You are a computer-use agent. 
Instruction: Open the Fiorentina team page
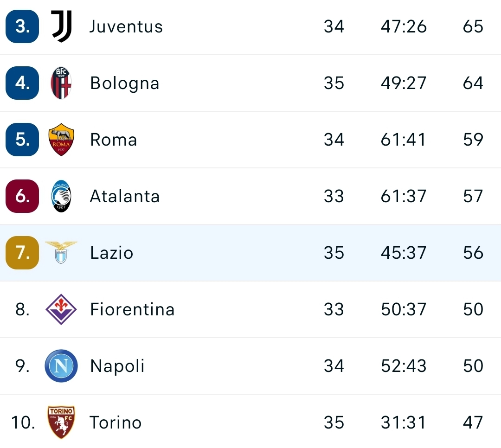(132, 309)
